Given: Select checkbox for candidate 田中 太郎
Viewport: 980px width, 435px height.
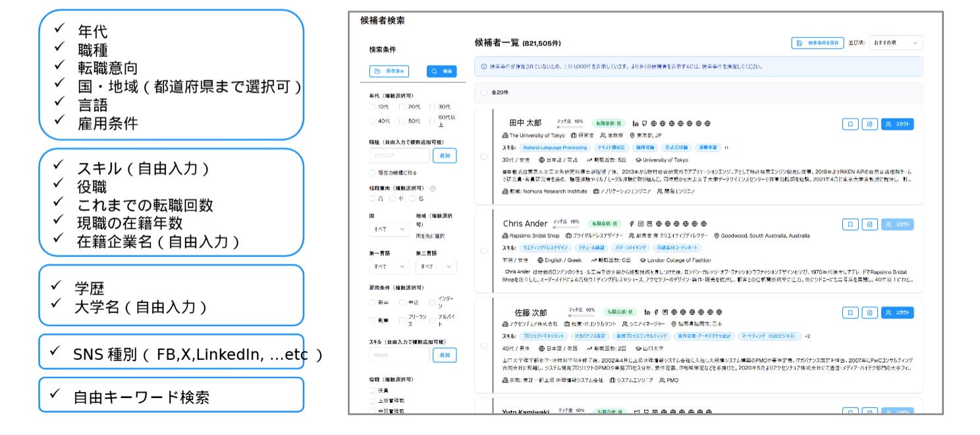Looking at the screenshot, I should pyautogui.click(x=484, y=157).
